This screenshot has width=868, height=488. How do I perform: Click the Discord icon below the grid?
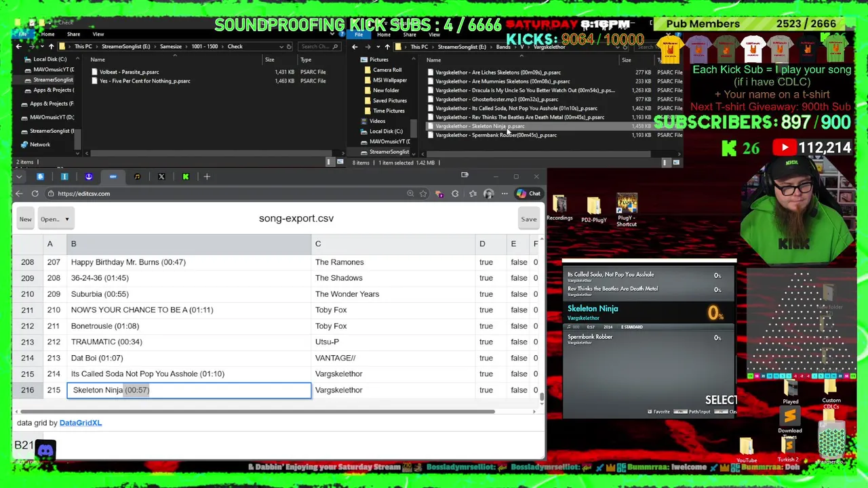pyautogui.click(x=45, y=450)
